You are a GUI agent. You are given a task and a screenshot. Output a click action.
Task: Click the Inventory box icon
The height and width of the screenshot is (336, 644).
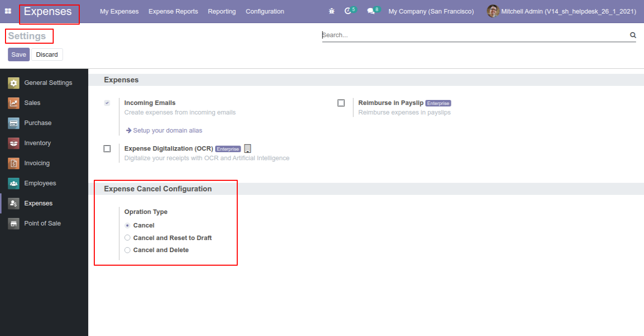[x=14, y=143]
